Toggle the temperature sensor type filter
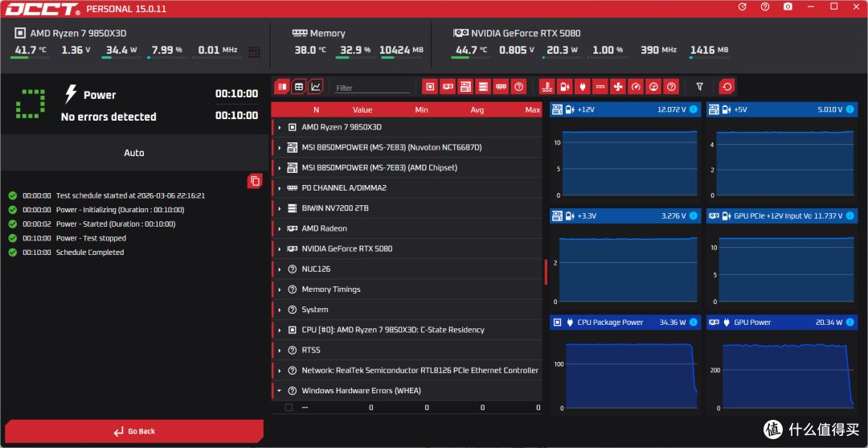 (x=547, y=86)
